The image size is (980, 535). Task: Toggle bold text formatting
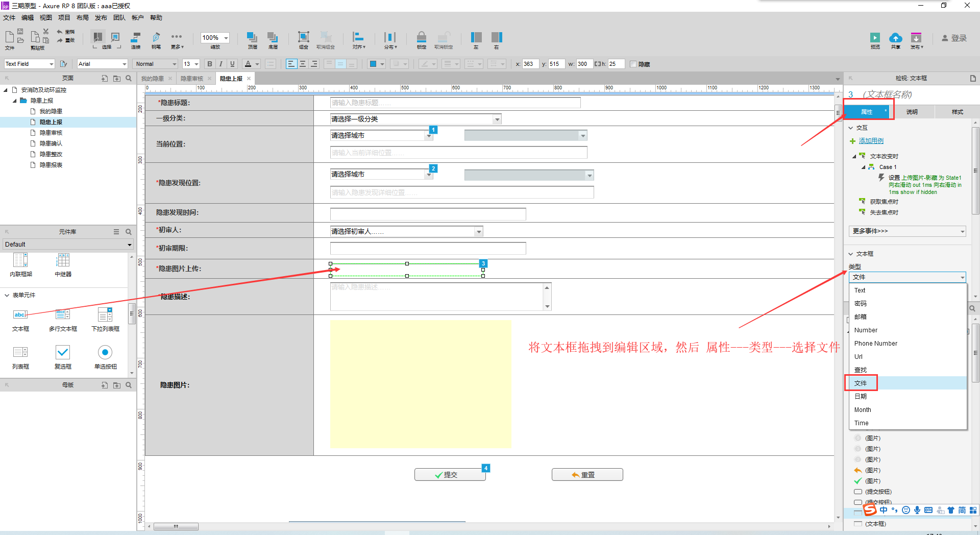(x=209, y=63)
